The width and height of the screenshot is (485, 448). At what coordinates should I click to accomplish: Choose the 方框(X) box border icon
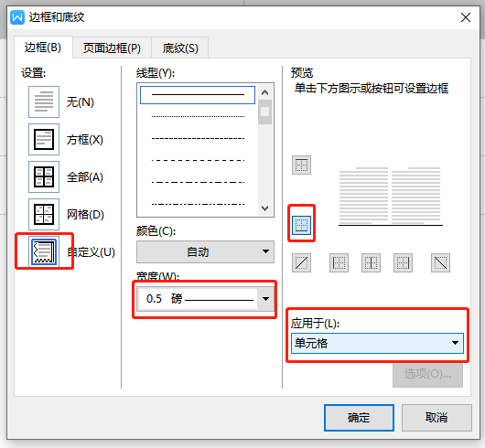(44, 139)
